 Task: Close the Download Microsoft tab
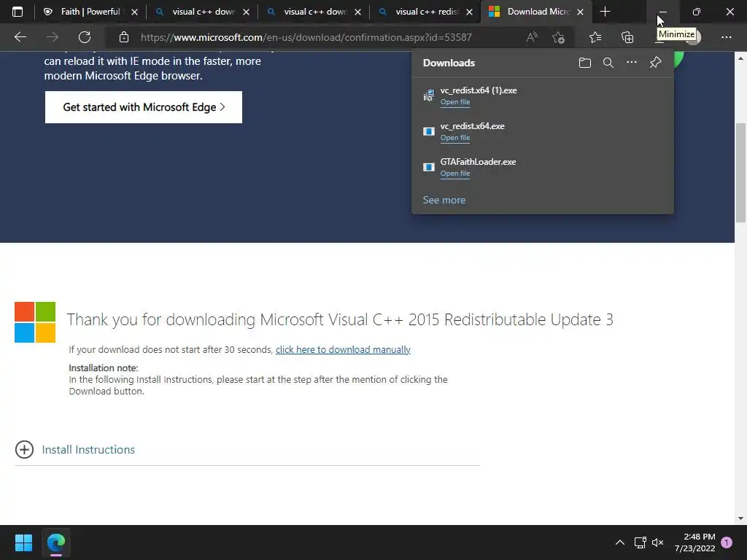coord(580,12)
